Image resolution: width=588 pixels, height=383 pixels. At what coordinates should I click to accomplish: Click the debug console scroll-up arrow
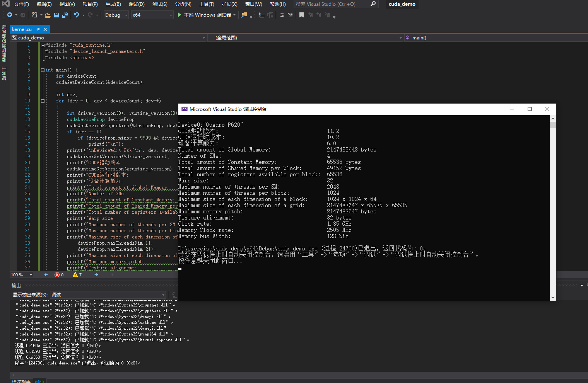pyautogui.click(x=553, y=119)
